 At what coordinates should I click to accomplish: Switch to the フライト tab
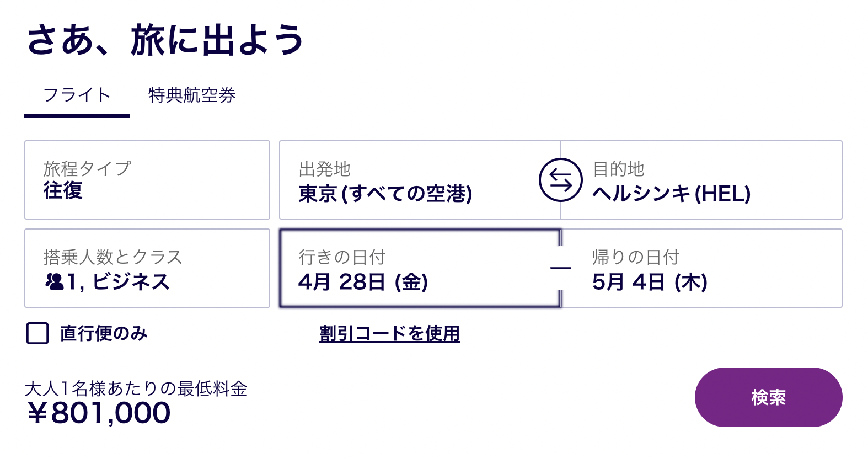(x=77, y=95)
